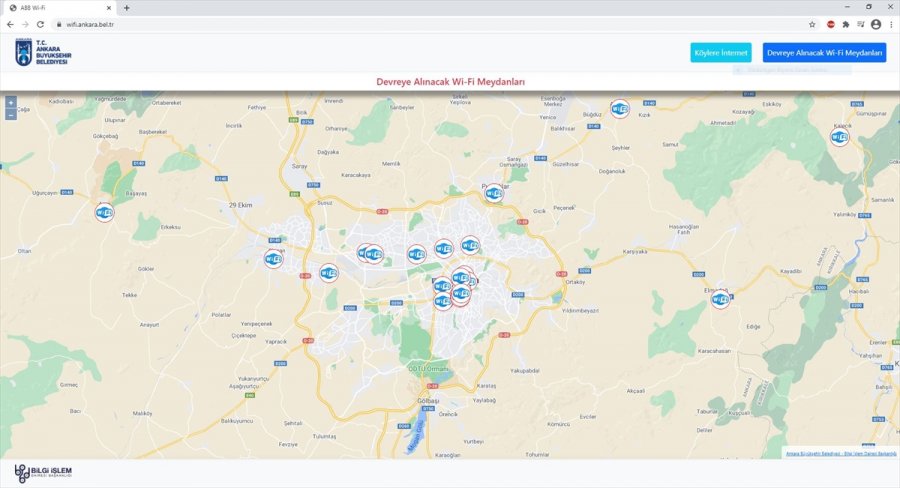Go forward with the browser forward arrow
This screenshot has height=488, width=900.
(x=25, y=24)
